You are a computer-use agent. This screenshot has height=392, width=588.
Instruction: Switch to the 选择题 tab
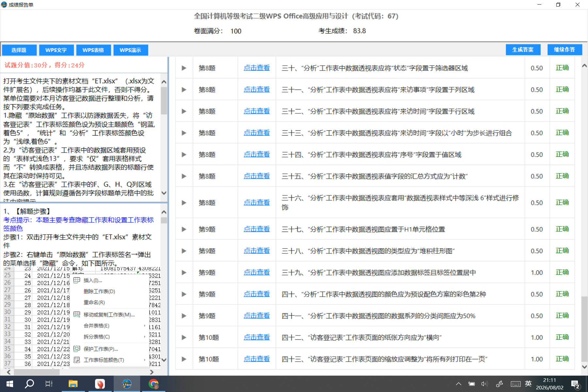pos(19,50)
